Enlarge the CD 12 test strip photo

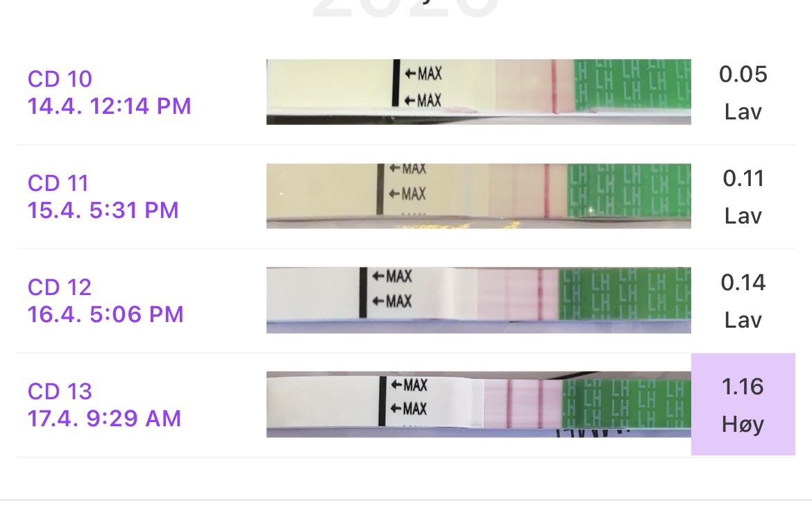[478, 300]
